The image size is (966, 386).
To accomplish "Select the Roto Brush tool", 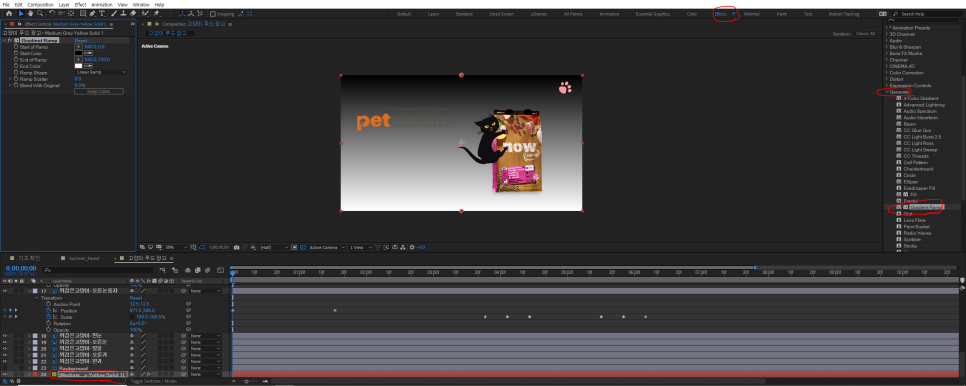I will point(145,13).
